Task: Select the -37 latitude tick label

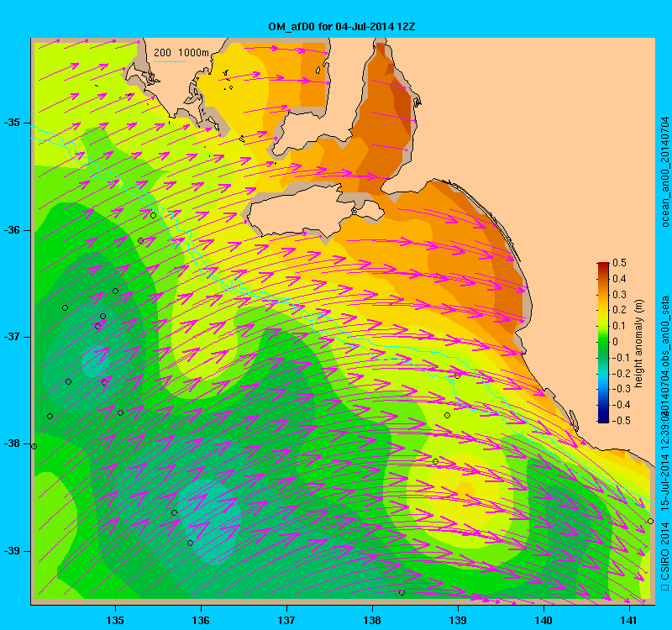Action: (x=12, y=337)
